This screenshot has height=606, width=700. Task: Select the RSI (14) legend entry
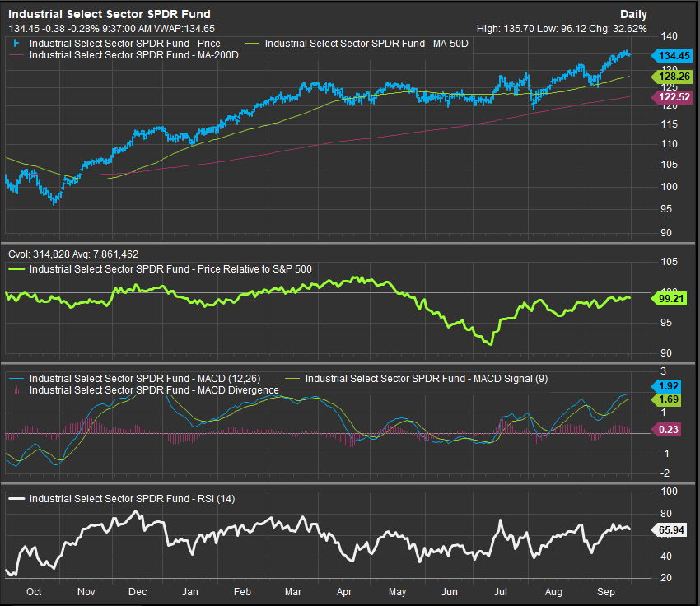point(132,499)
